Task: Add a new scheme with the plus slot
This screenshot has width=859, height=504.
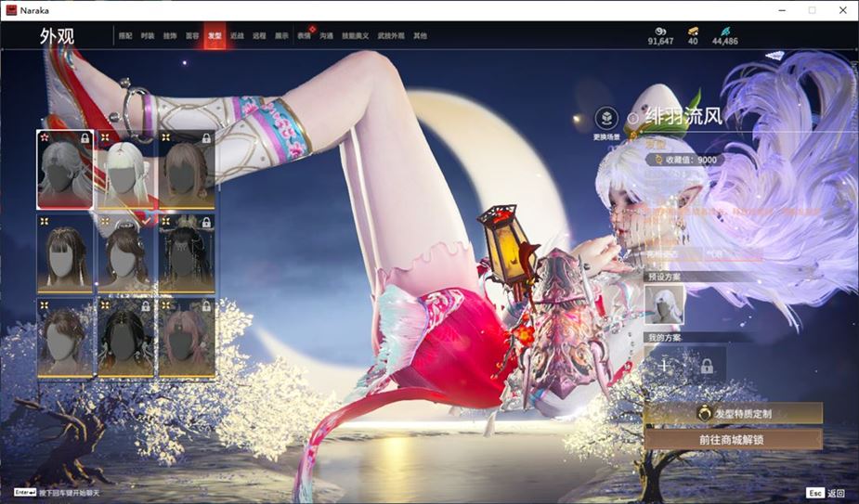Action: [664, 366]
